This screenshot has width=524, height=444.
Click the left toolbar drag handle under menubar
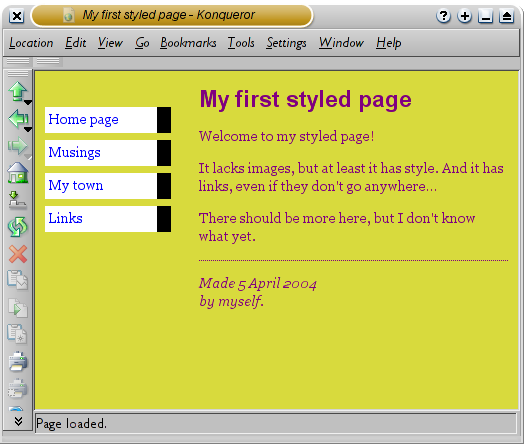pyautogui.click(x=18, y=61)
